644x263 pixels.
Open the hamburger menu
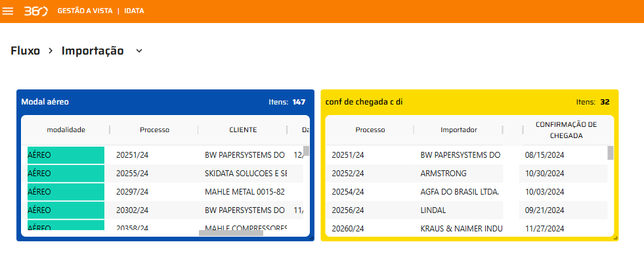click(x=8, y=11)
